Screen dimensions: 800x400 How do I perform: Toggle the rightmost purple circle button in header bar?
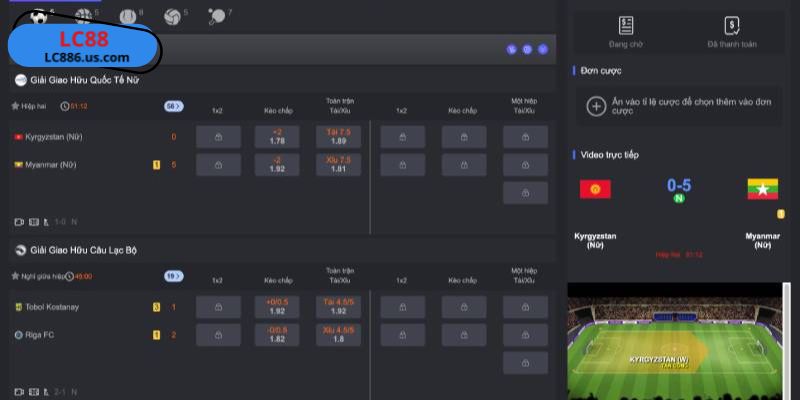tap(543, 49)
